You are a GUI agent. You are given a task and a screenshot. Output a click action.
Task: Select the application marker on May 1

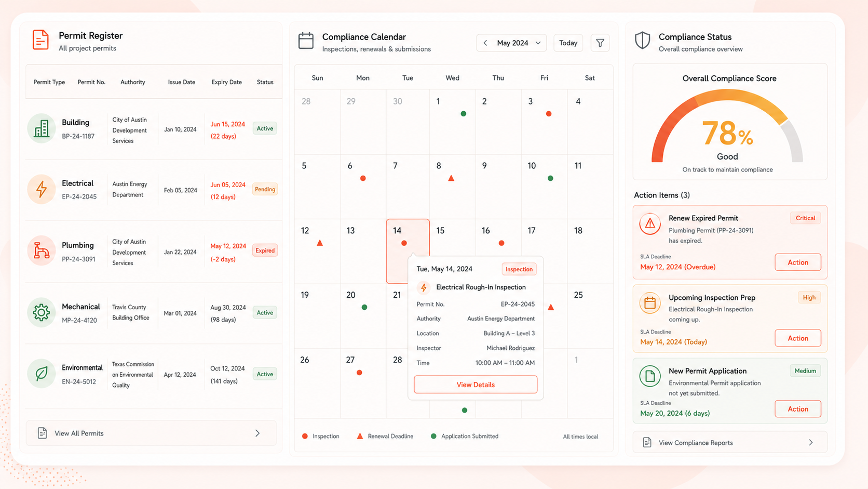[464, 114]
